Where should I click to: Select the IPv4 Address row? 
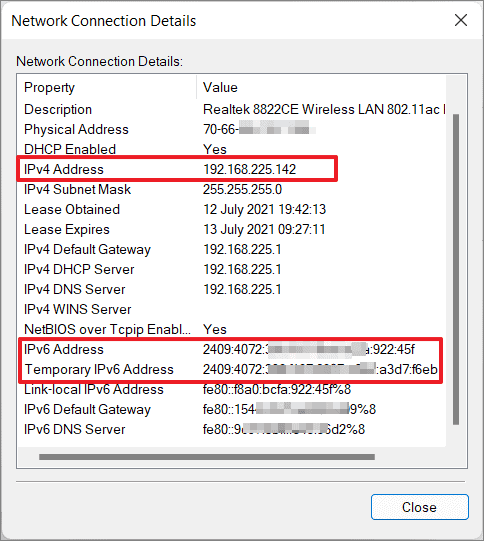pyautogui.click(x=231, y=169)
